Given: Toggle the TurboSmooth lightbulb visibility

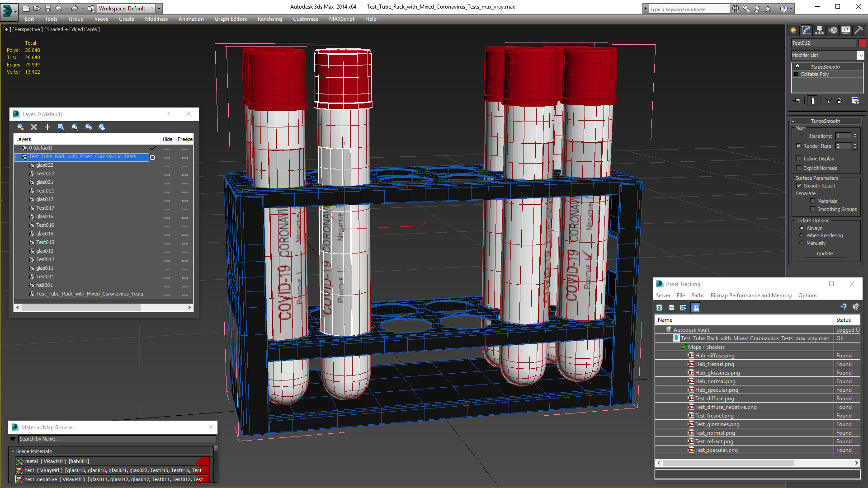Looking at the screenshot, I should tap(797, 66).
